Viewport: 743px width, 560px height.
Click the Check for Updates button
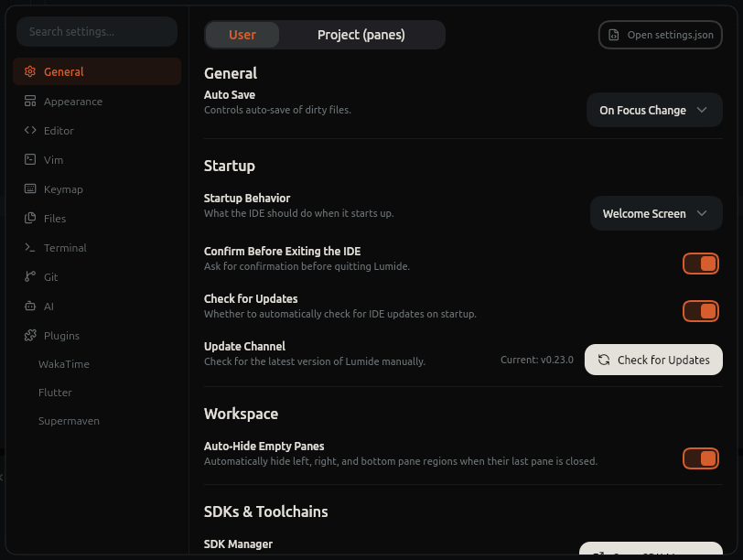[653, 360]
